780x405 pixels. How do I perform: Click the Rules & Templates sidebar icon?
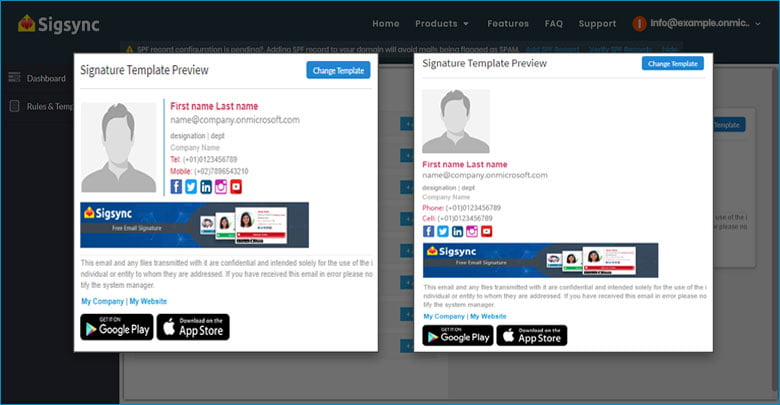coord(15,107)
